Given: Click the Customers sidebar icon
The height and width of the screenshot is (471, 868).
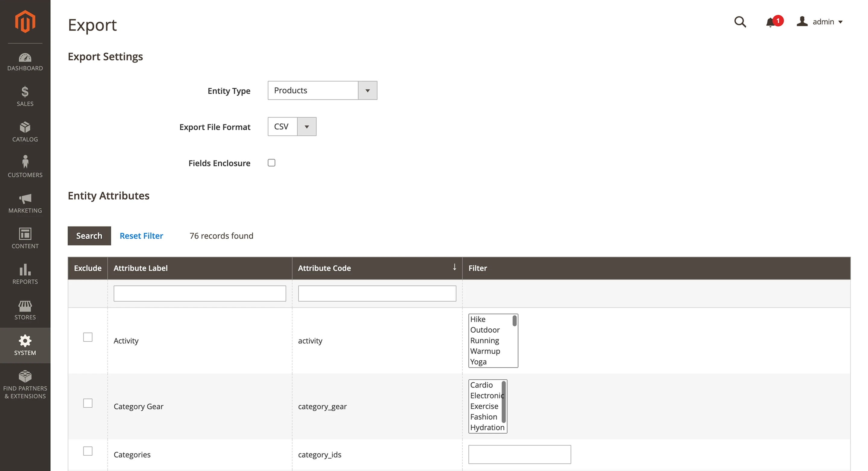Looking at the screenshot, I should [x=25, y=167].
